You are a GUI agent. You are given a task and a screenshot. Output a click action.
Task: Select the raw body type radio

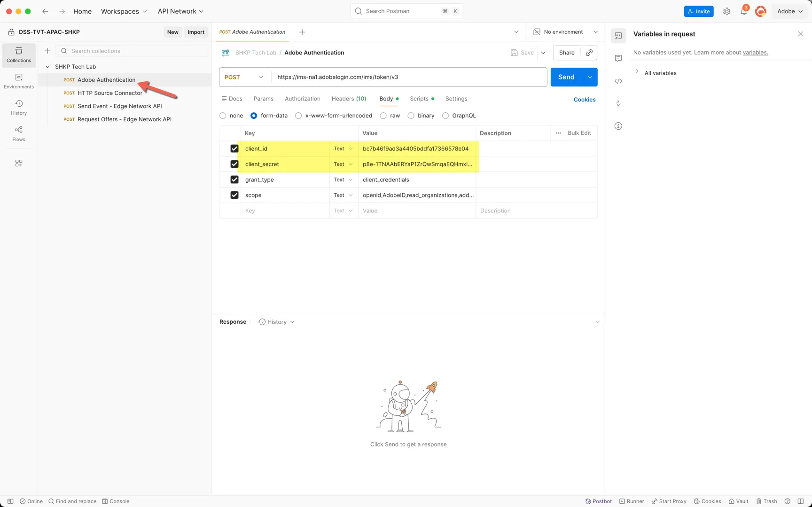[383, 116]
